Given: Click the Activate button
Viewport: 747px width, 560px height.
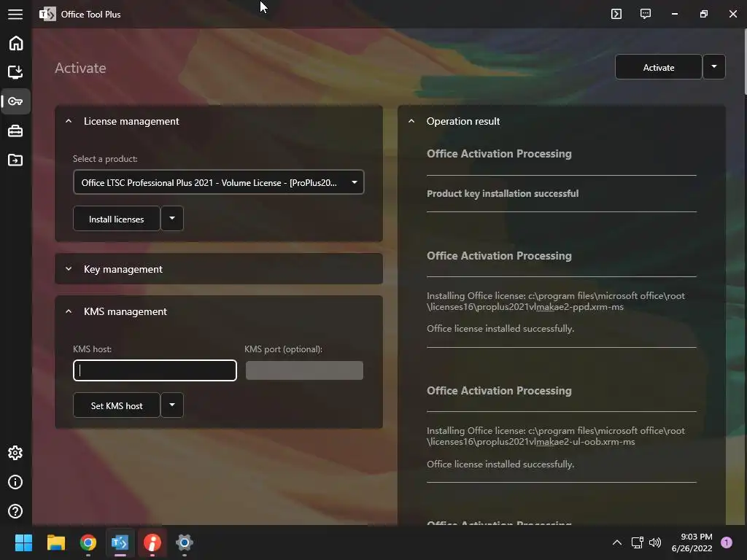Looking at the screenshot, I should 659,67.
